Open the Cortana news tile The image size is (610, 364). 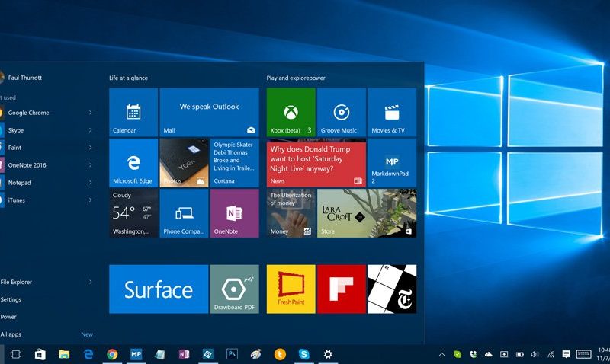tap(235, 163)
